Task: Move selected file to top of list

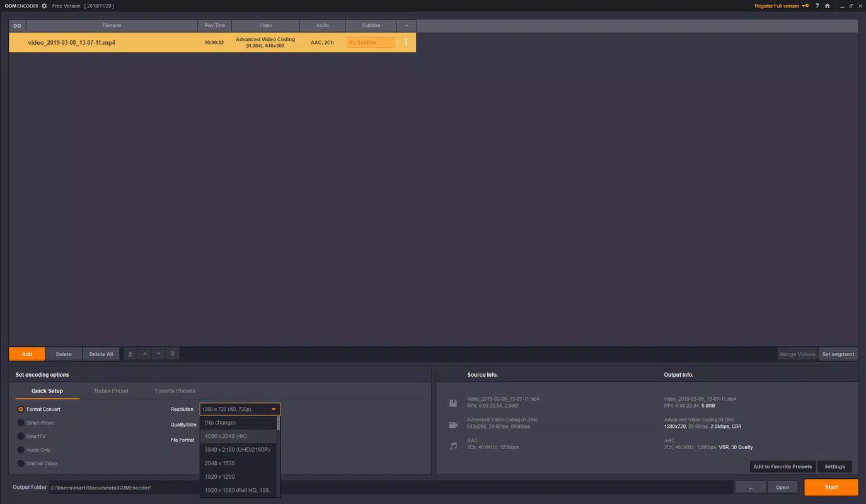Action: coord(130,354)
